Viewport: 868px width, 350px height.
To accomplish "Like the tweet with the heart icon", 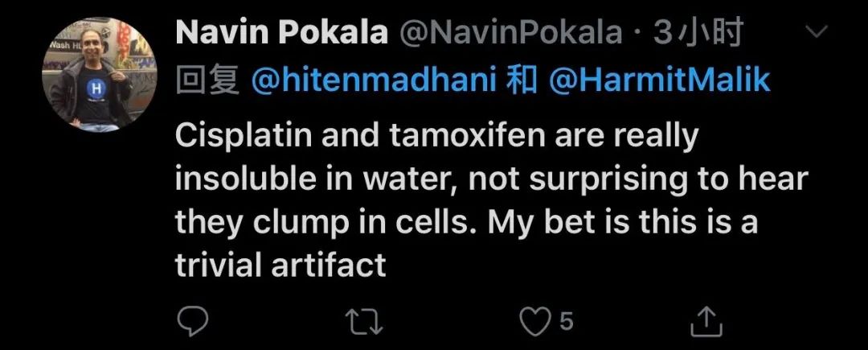I will (x=535, y=322).
